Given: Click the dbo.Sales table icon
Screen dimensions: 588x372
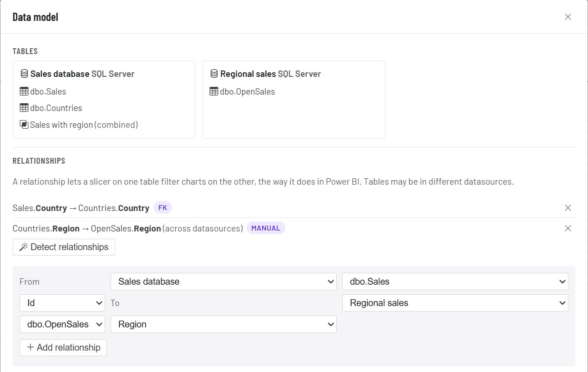Looking at the screenshot, I should [x=24, y=91].
